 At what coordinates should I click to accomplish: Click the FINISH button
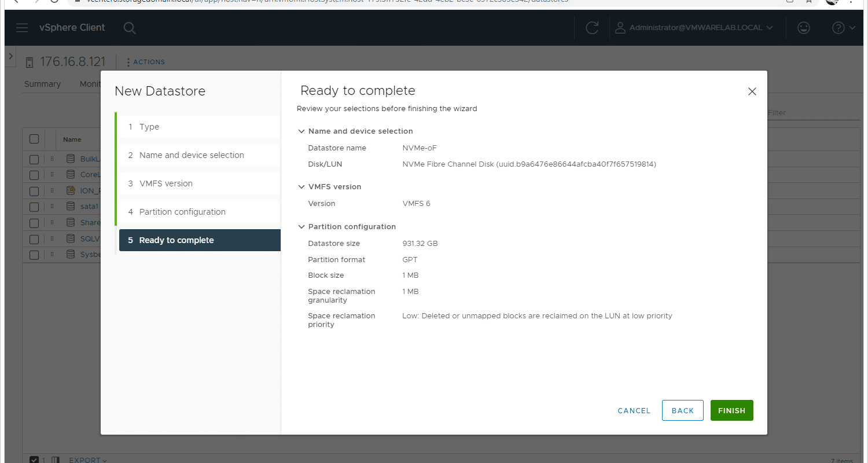732,410
